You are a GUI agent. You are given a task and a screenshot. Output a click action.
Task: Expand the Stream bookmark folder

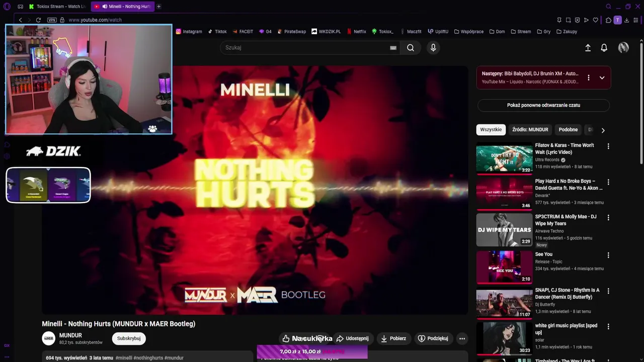(521, 31)
